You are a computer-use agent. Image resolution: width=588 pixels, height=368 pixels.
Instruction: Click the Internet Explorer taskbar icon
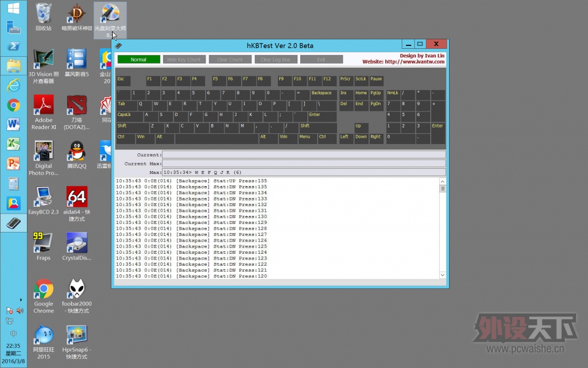[13, 86]
